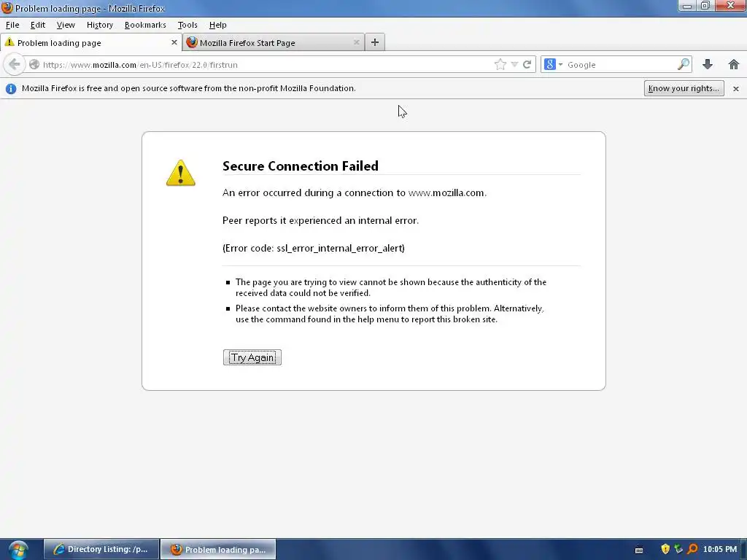Image resolution: width=747 pixels, height=560 pixels.
Task: Dismiss the Mozilla rights notification bar
Action: 735,88
